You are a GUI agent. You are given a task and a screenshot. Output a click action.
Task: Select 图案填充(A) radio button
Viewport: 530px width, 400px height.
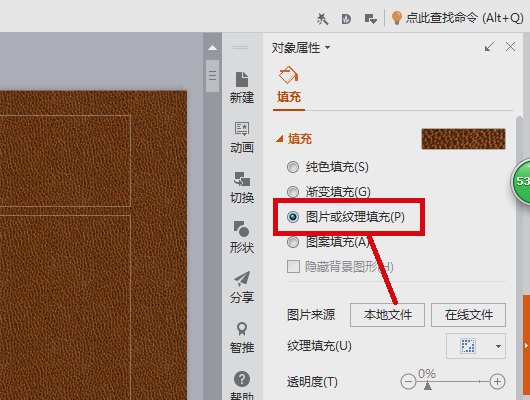click(293, 242)
